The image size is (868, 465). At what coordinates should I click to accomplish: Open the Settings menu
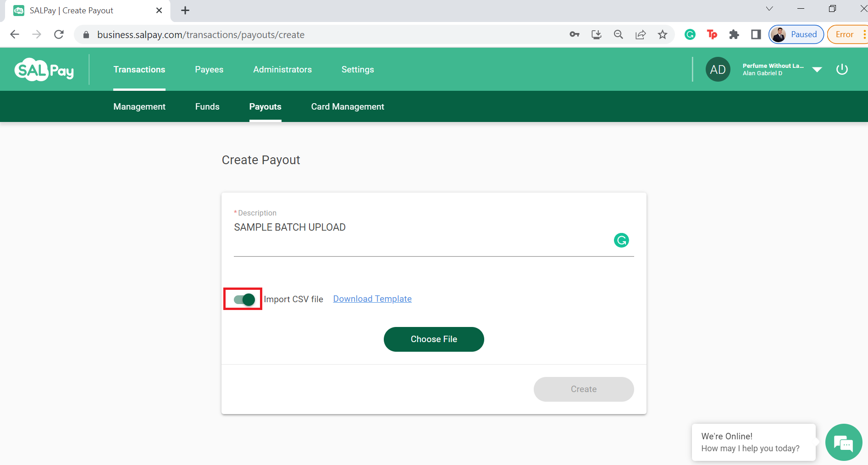(358, 70)
